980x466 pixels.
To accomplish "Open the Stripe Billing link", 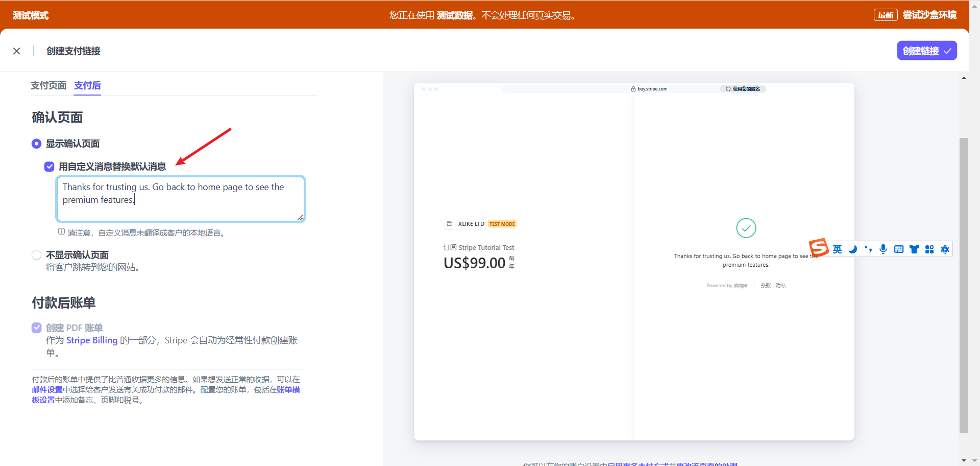I will pyautogui.click(x=92, y=340).
